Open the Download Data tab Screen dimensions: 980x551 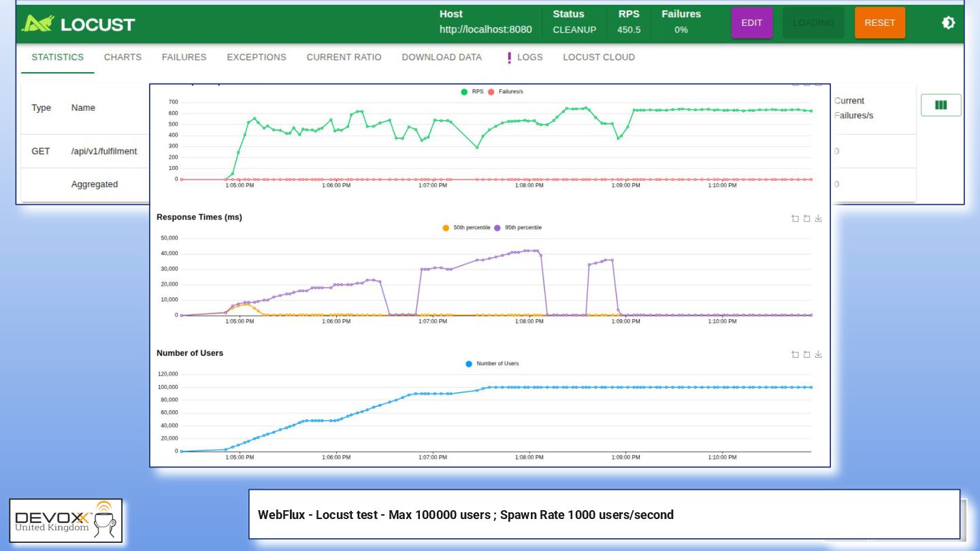(442, 57)
